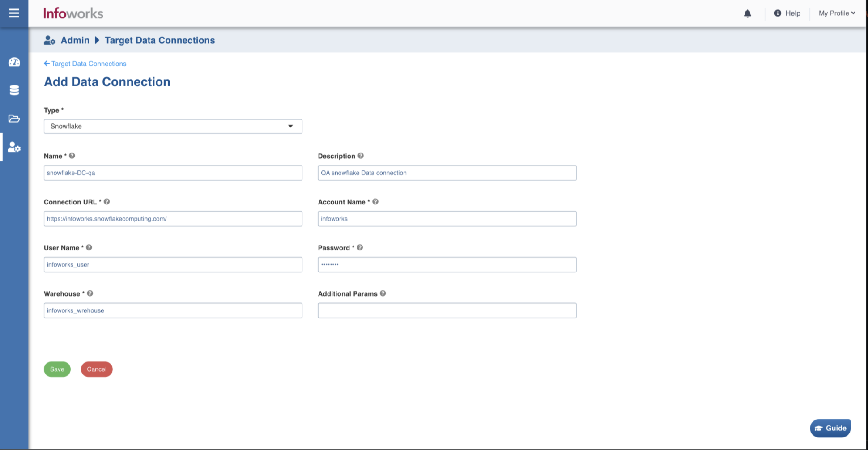Open the database stack sidebar icon

(x=14, y=90)
